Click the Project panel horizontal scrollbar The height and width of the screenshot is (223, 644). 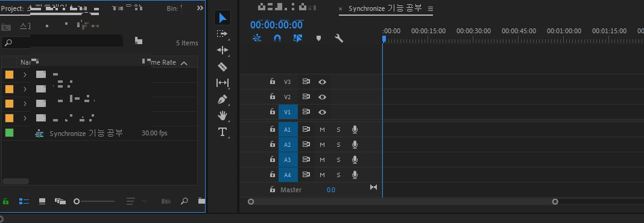[x=16, y=181]
